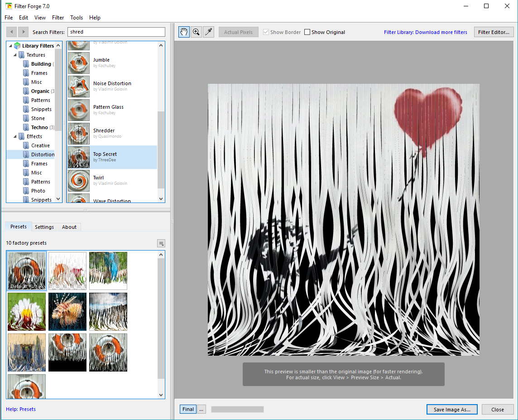The image size is (518, 420).
Task: Toggle the Show Border checkbox
Action: (265, 32)
